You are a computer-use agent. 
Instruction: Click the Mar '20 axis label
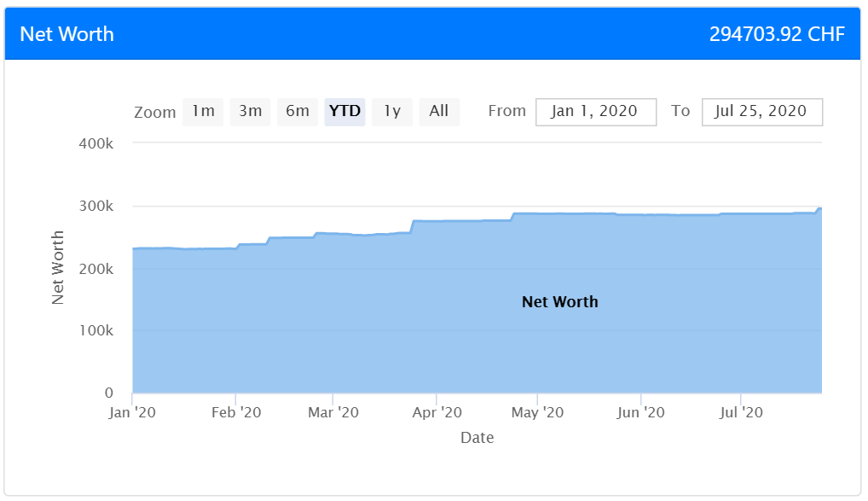333,412
